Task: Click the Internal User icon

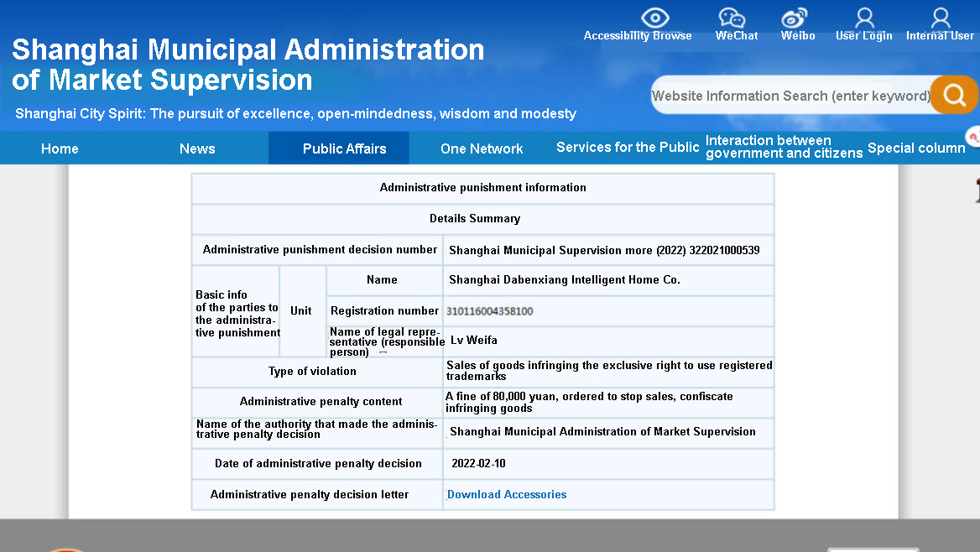Action: (x=940, y=18)
